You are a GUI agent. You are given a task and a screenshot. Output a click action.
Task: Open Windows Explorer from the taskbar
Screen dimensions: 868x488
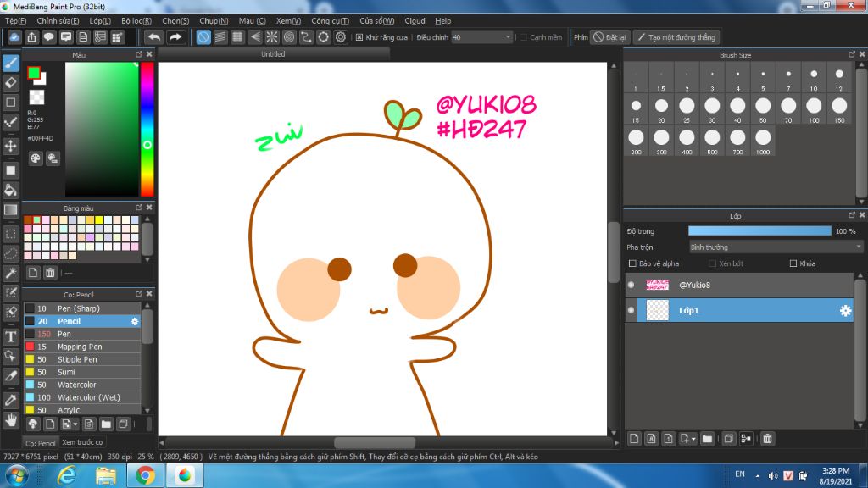(106, 475)
